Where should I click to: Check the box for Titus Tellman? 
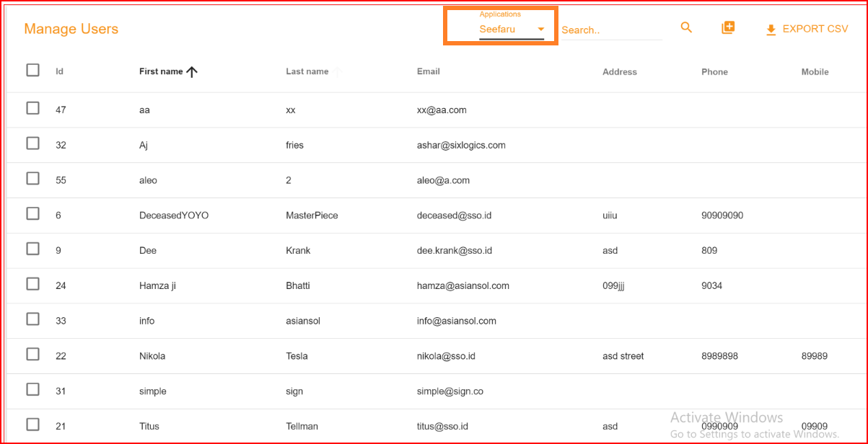(32, 425)
